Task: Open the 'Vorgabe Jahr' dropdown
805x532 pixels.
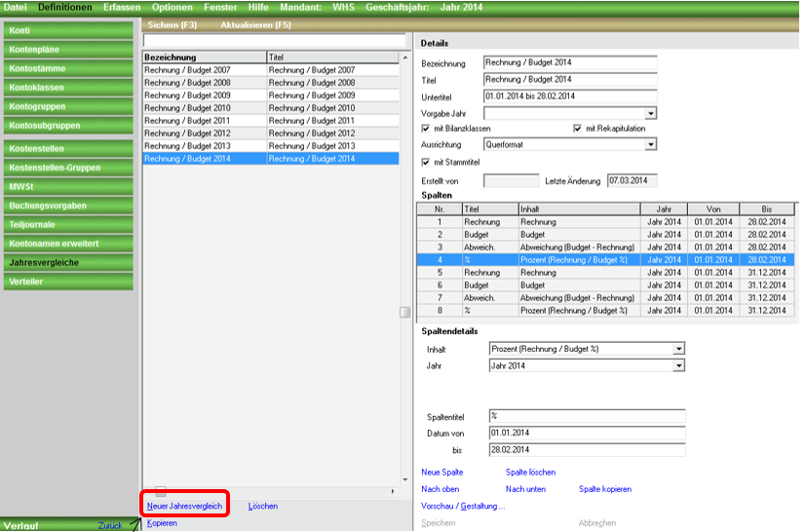Action: [x=651, y=113]
